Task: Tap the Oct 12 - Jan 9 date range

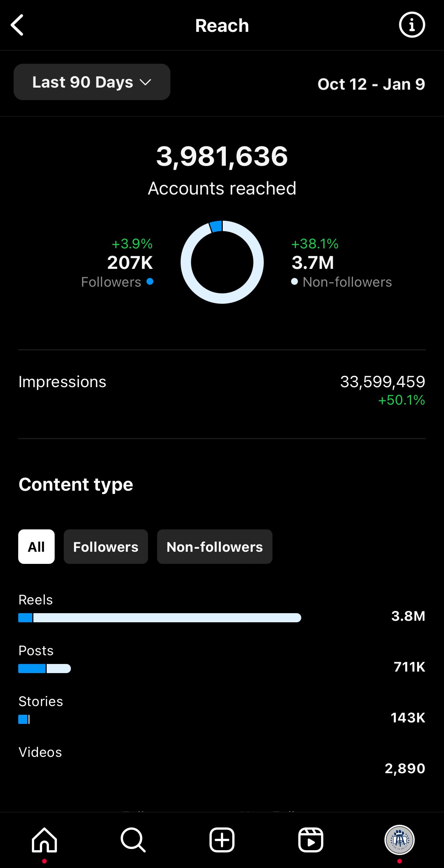Action: click(x=371, y=84)
